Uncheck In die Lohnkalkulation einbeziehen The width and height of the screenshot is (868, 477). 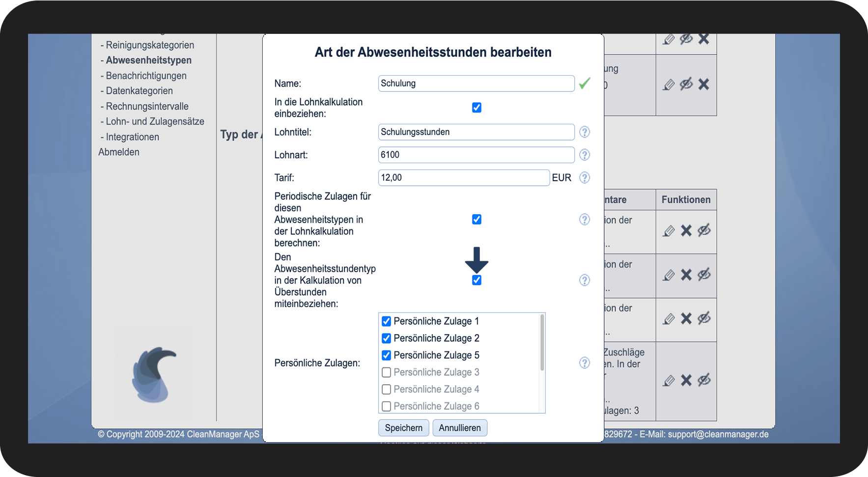tap(476, 108)
